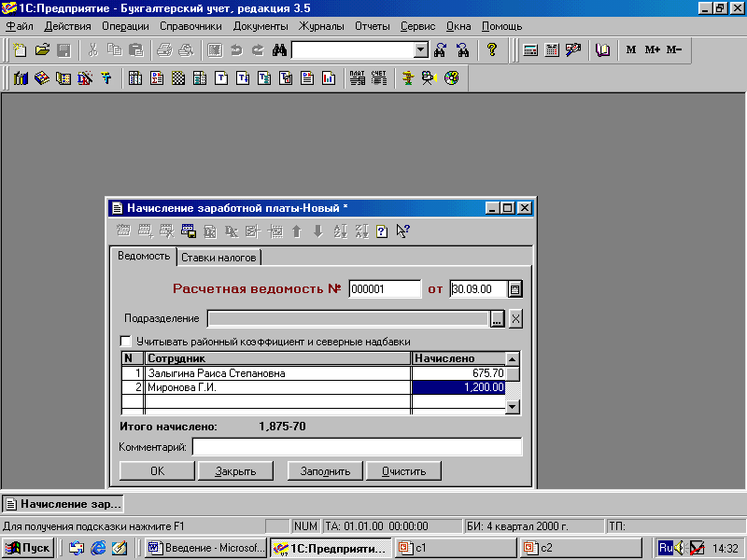Switch to the Ставки налогов tab
747x560 pixels.
point(218,258)
